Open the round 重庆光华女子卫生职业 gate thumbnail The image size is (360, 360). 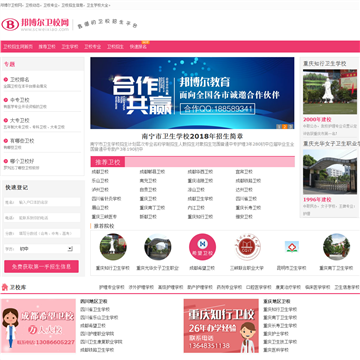click(x=158, y=247)
